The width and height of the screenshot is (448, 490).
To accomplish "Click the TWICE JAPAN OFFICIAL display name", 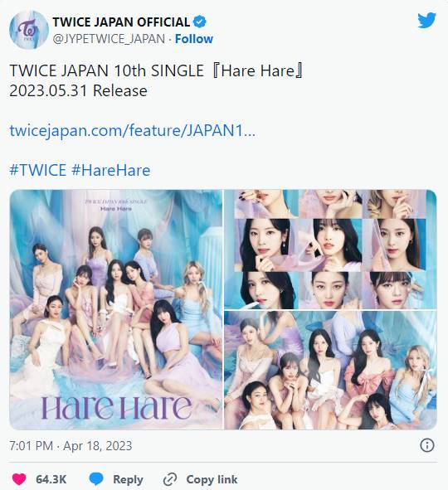I will click(x=121, y=22).
